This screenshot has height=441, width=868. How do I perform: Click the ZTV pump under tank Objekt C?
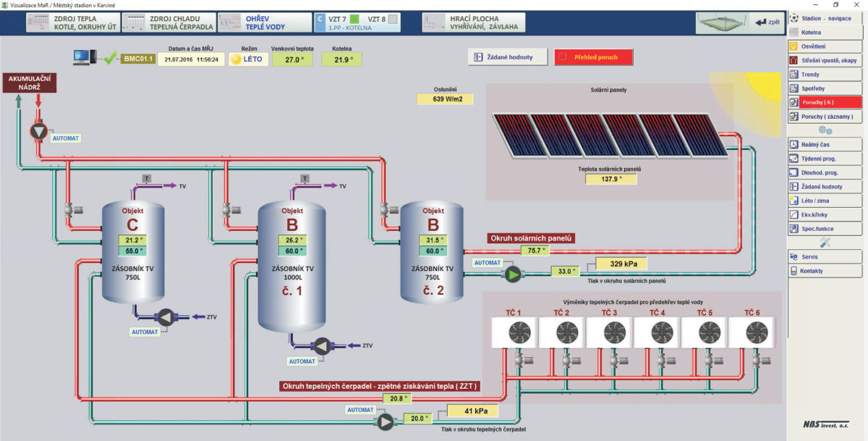pos(166,316)
